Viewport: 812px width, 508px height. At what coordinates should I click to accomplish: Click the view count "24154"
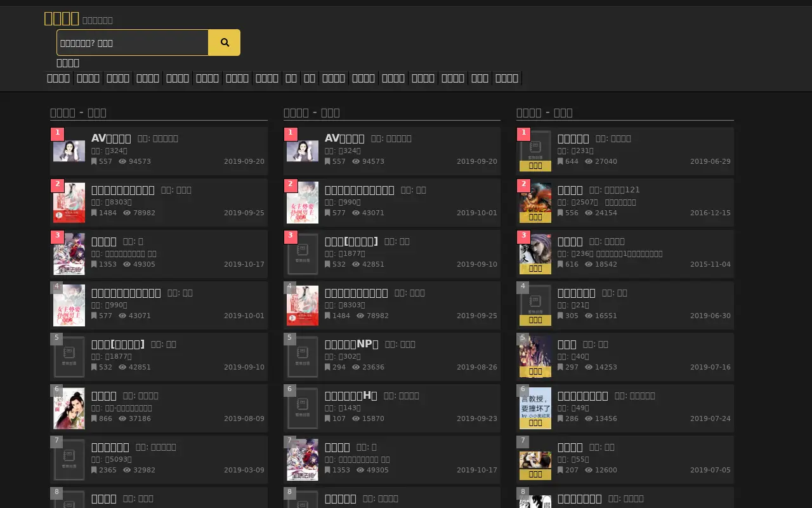(x=606, y=213)
